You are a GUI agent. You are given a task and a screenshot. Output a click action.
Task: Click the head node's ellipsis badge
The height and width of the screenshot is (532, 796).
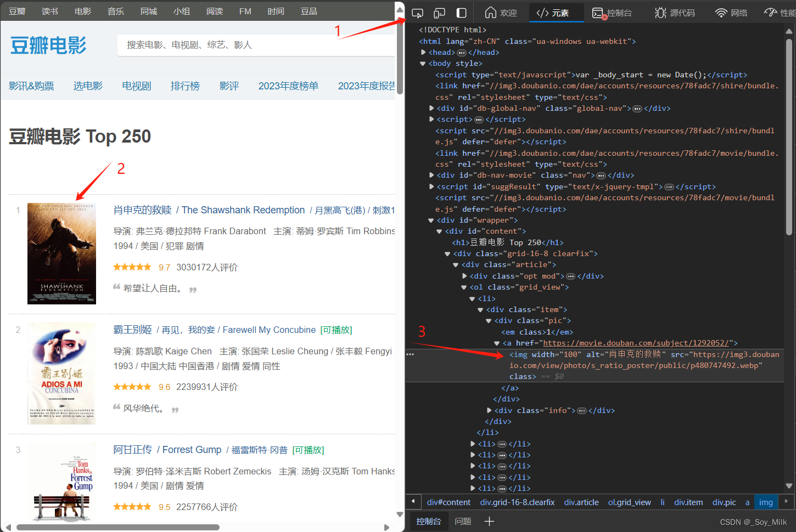pyautogui.click(x=462, y=53)
